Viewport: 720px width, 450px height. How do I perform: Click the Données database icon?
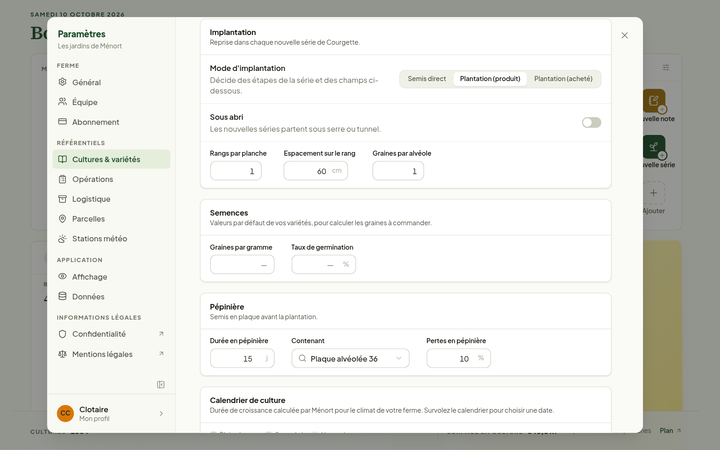62,296
